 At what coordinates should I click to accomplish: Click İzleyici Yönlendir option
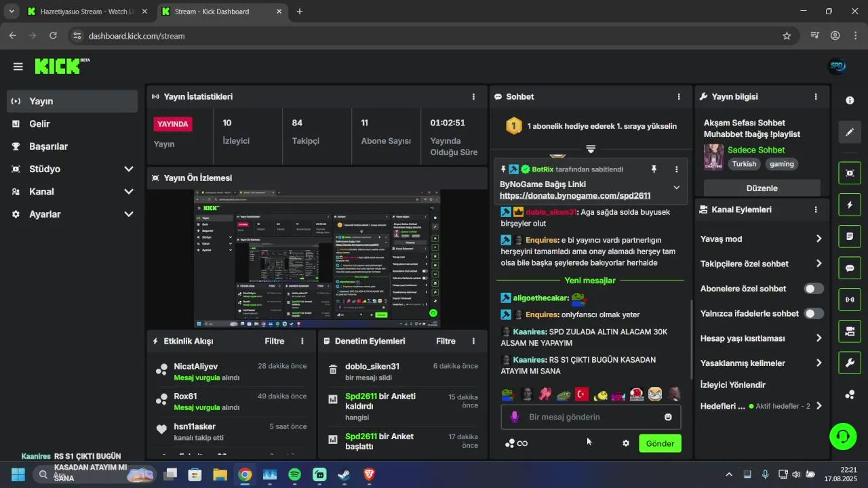point(733,385)
